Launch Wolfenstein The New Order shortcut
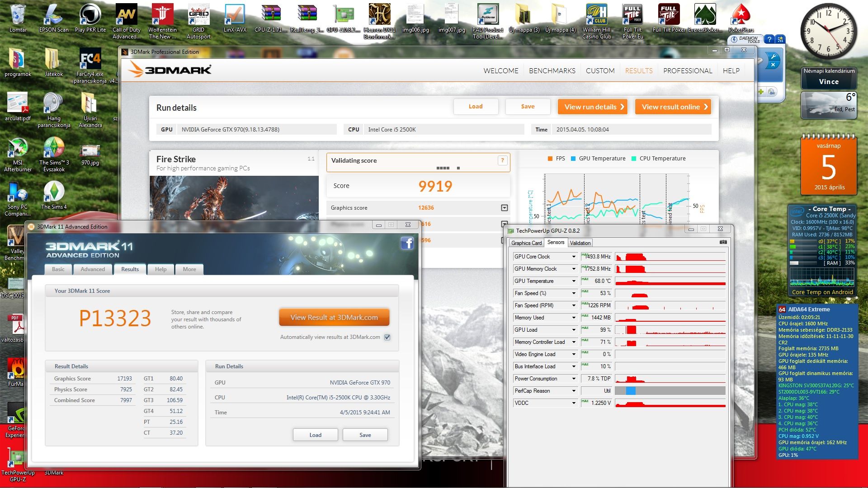868x488 pixels. click(x=162, y=21)
